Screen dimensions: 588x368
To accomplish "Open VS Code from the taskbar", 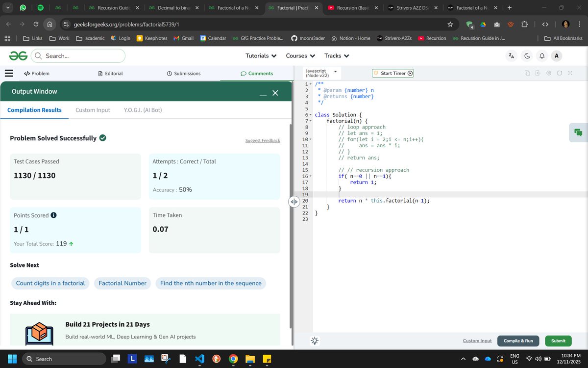I will click(x=199, y=359).
